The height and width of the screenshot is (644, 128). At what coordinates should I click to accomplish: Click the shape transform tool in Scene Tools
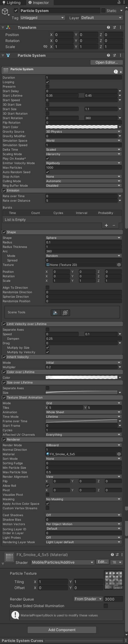[65, 312]
